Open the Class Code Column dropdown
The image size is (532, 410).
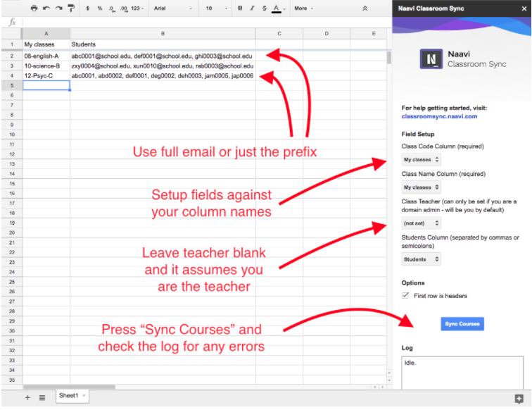tap(421, 159)
